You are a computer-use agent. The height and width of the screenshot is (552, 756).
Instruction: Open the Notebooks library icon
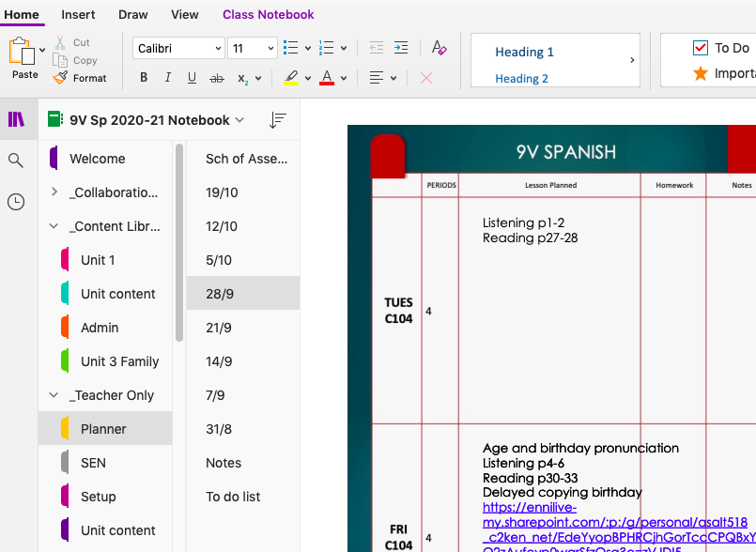pyautogui.click(x=16, y=119)
